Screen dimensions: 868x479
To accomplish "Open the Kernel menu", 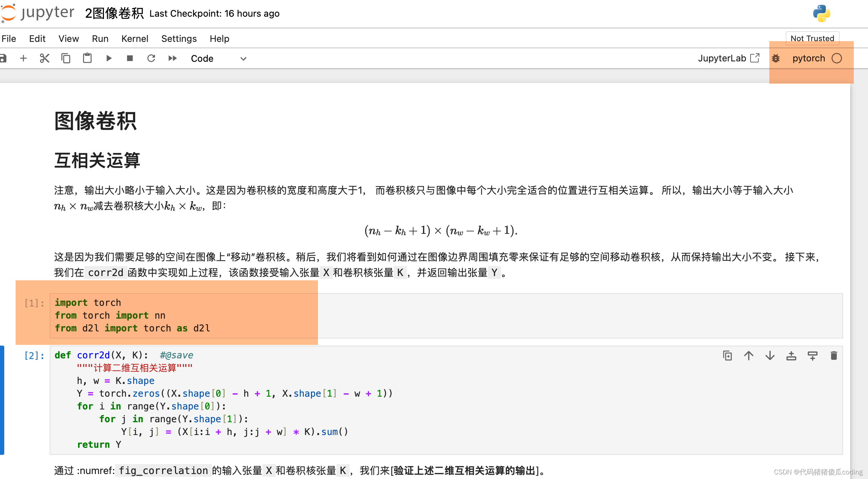I will click(135, 38).
